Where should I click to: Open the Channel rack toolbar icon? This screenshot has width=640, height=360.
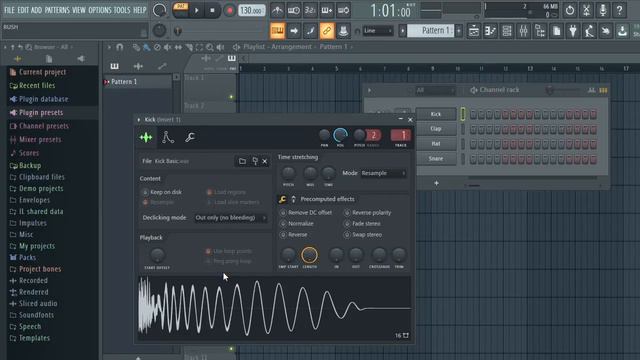(507, 31)
